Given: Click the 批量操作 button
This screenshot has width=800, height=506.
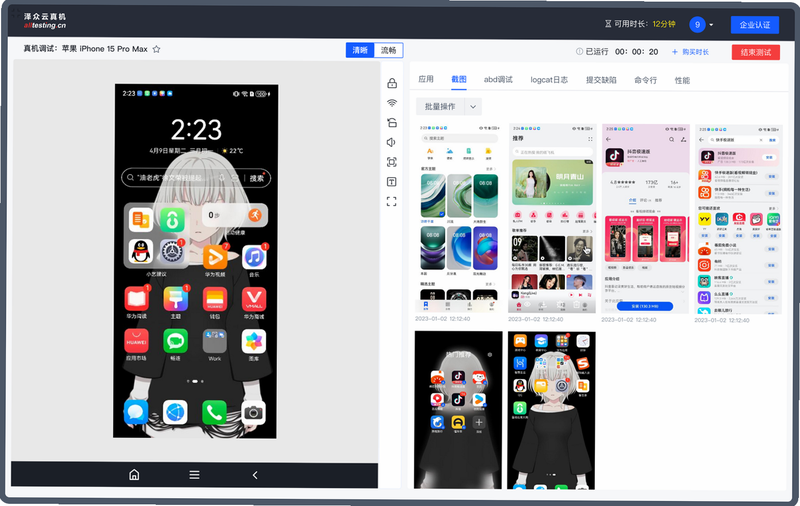Looking at the screenshot, I should 440,107.
